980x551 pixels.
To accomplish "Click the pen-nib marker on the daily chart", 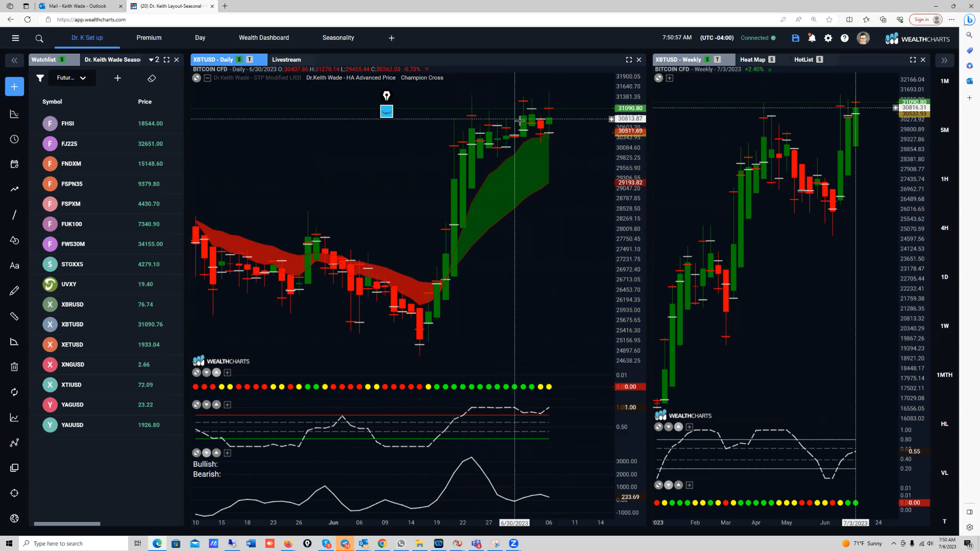I will (386, 96).
